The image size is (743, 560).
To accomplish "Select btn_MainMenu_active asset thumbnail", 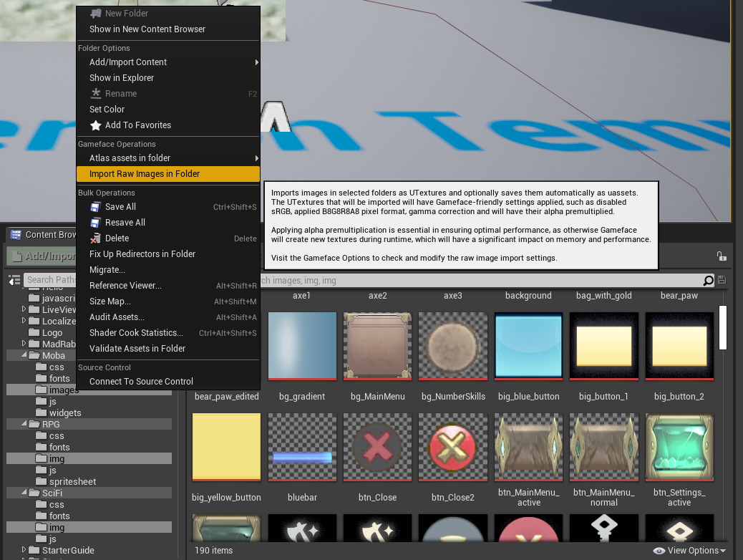I will [x=528, y=447].
